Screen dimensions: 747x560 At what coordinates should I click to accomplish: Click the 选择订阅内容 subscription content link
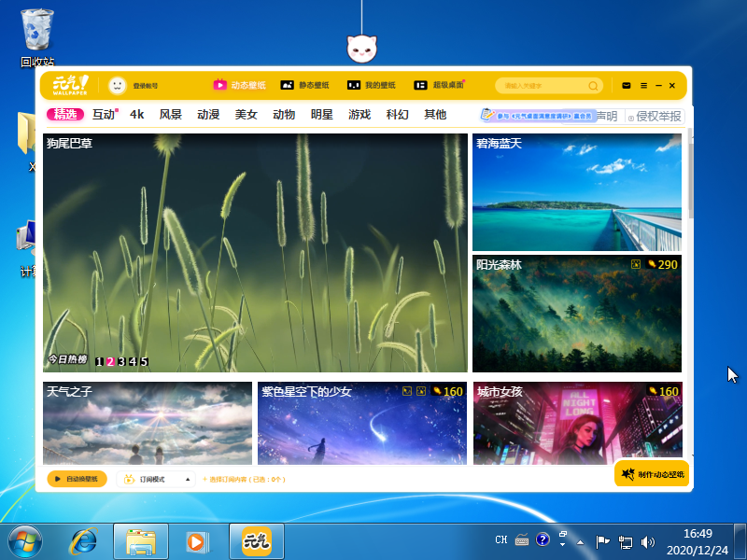click(x=243, y=479)
